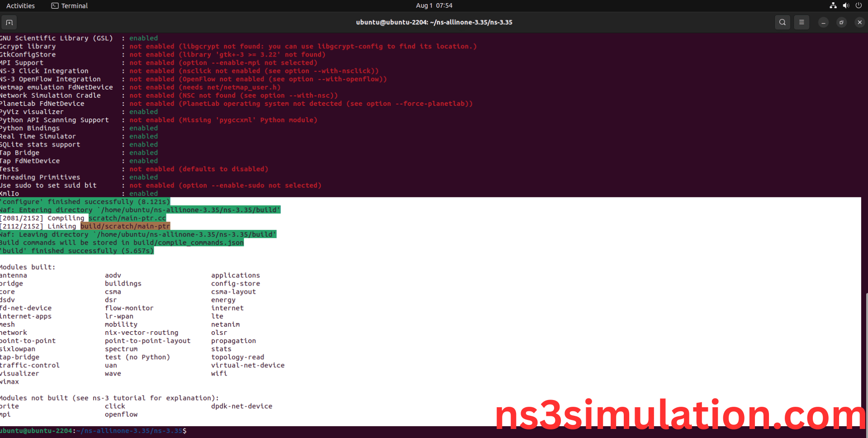The width and height of the screenshot is (868, 438).
Task: Open a new terminal tab
Action: (9, 22)
